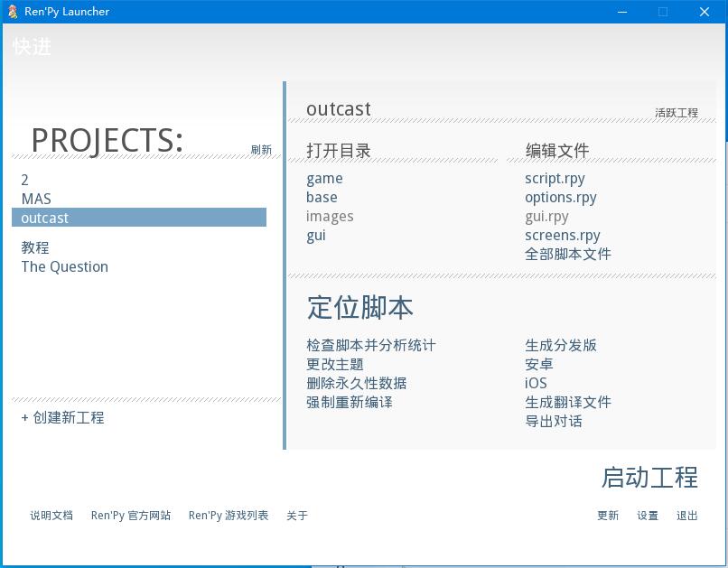
Task: Run 检查脚本并分析统计 lint check
Action: click(371, 345)
